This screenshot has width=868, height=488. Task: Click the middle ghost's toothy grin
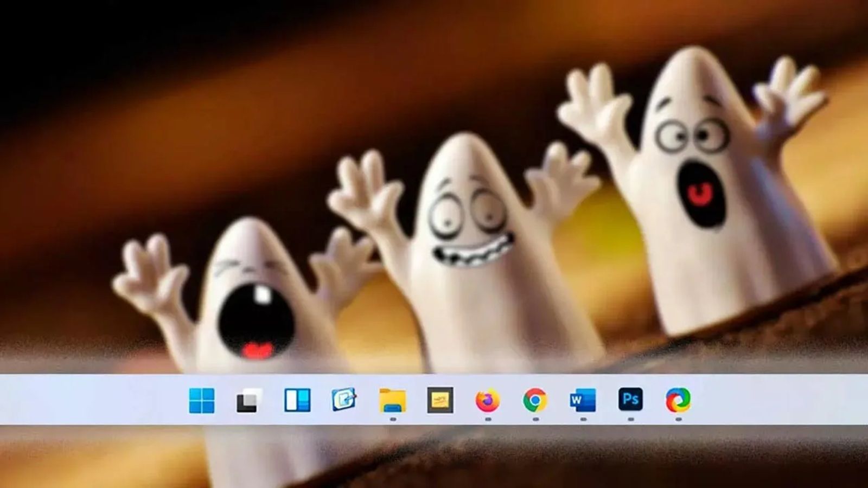[471, 253]
